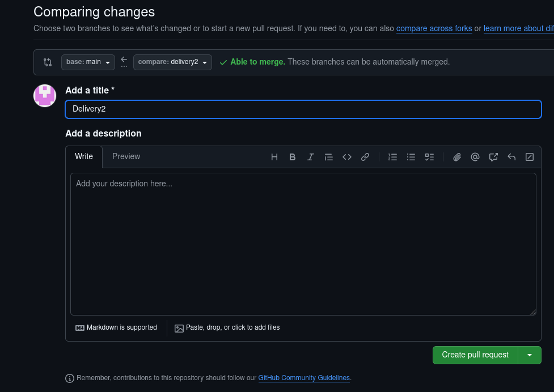The height and width of the screenshot is (392, 554).
Task: Insert a quote block
Action: click(x=328, y=157)
